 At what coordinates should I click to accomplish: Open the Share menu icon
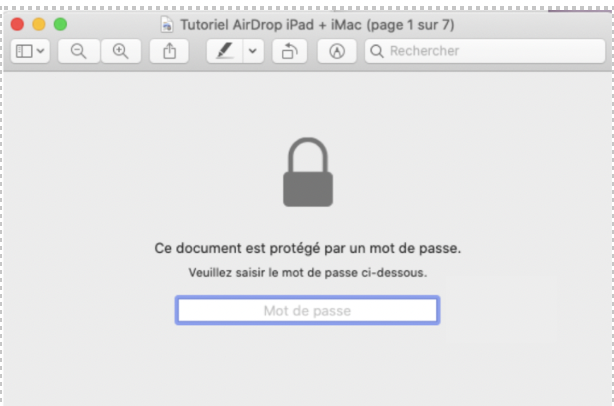tap(169, 51)
